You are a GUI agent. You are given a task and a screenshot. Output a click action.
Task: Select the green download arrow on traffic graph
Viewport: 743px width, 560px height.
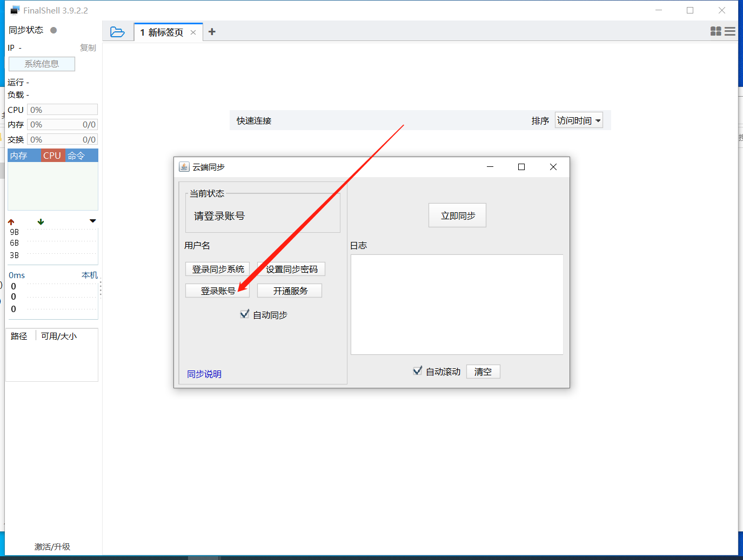pyautogui.click(x=40, y=221)
